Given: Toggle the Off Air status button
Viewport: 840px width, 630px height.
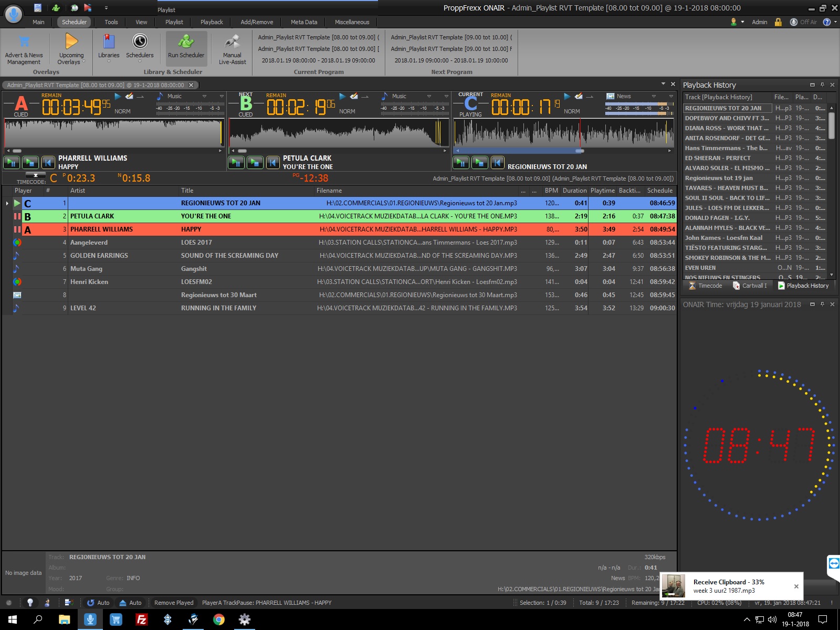Looking at the screenshot, I should click(x=803, y=22).
